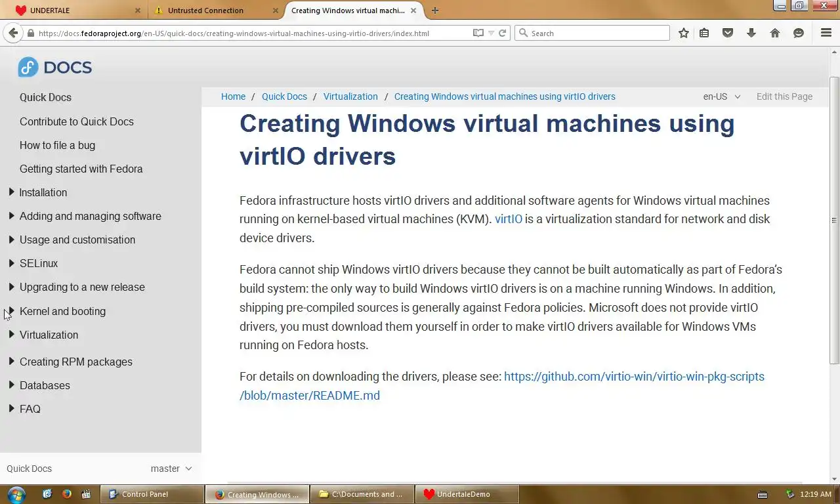Reload the page with the refresh icon
This screenshot has width=840, height=504.
click(x=503, y=33)
